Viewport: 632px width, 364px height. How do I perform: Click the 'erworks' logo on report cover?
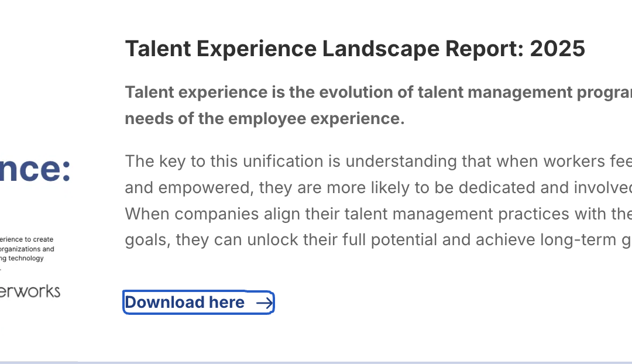tap(30, 291)
